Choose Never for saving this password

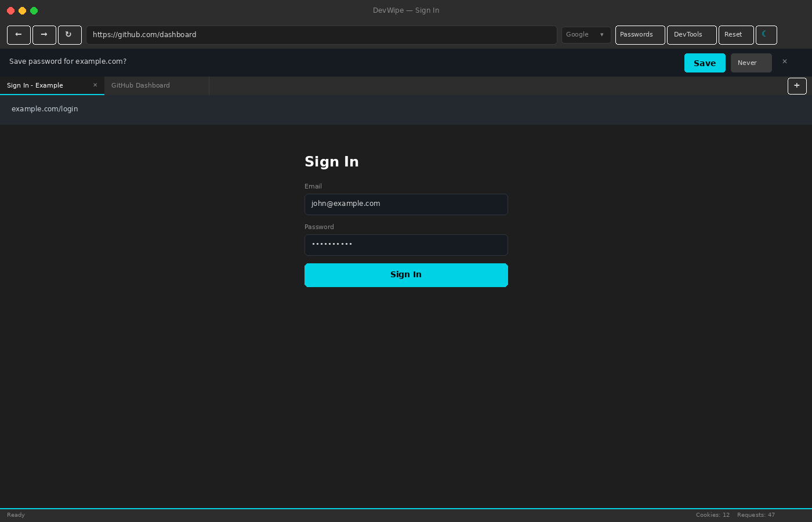click(x=751, y=63)
